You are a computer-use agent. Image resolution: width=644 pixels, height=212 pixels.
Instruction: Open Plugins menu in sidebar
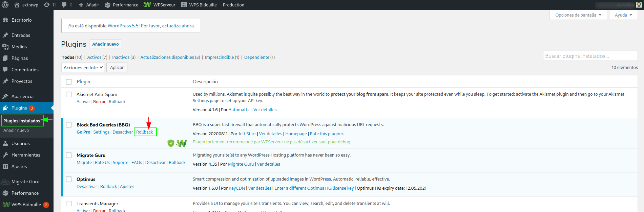coord(19,108)
